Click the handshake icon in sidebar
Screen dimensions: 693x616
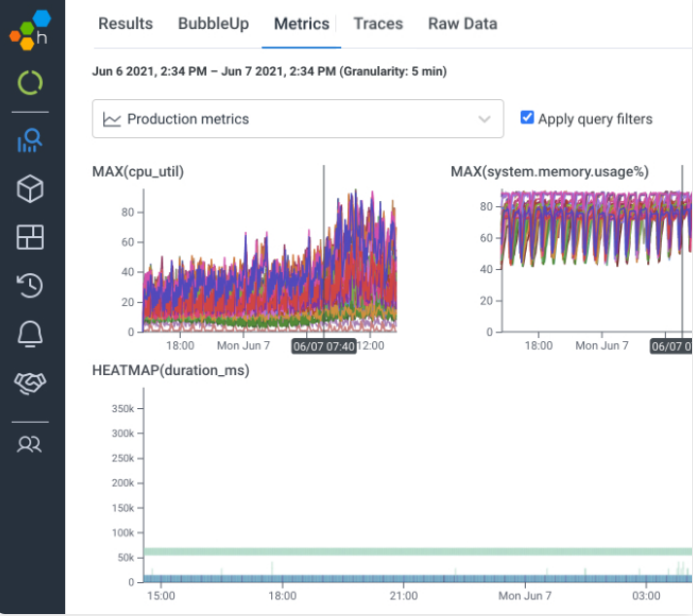tap(30, 384)
